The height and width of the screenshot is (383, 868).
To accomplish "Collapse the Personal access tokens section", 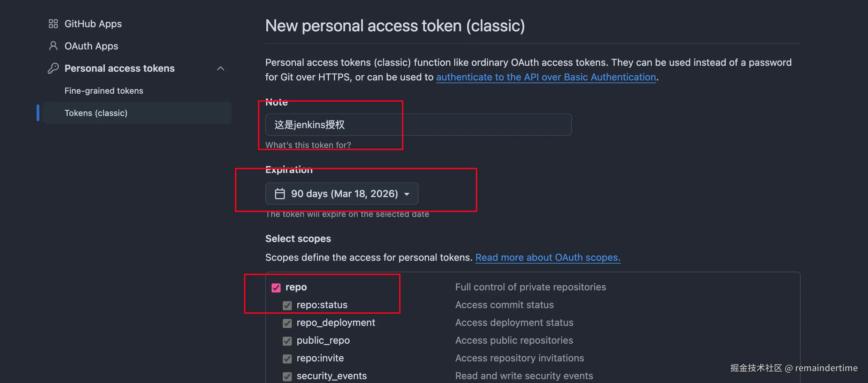I will 220,68.
